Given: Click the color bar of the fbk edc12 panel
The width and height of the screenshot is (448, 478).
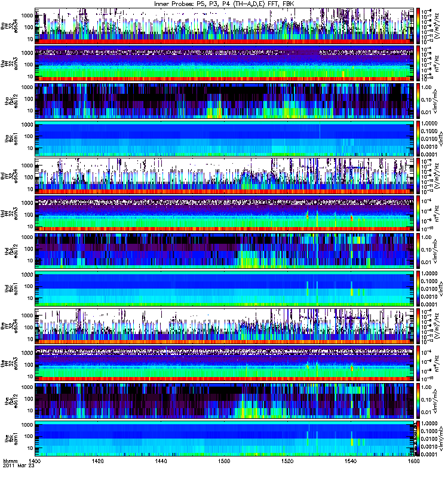Looking at the screenshot, I should point(418,401).
